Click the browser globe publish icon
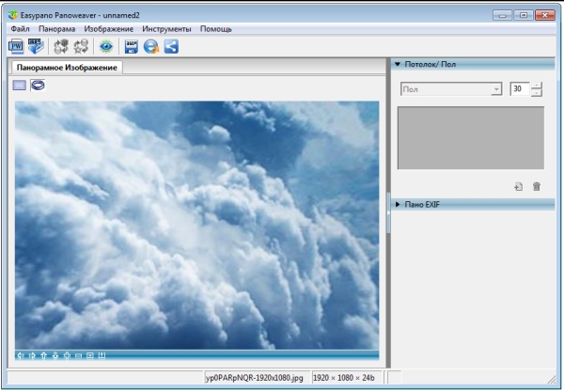Image resolution: width=564 pixels, height=392 pixels. (151, 47)
